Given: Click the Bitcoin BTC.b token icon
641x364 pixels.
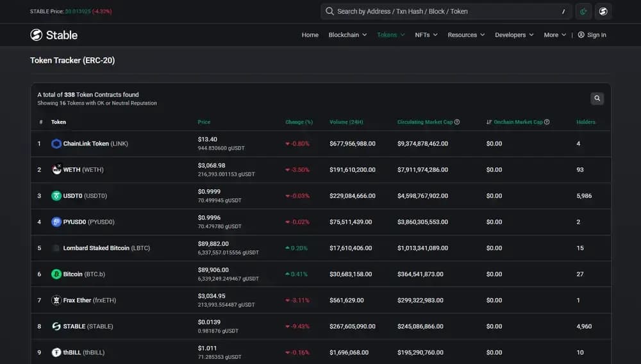Looking at the screenshot, I should pos(56,274).
